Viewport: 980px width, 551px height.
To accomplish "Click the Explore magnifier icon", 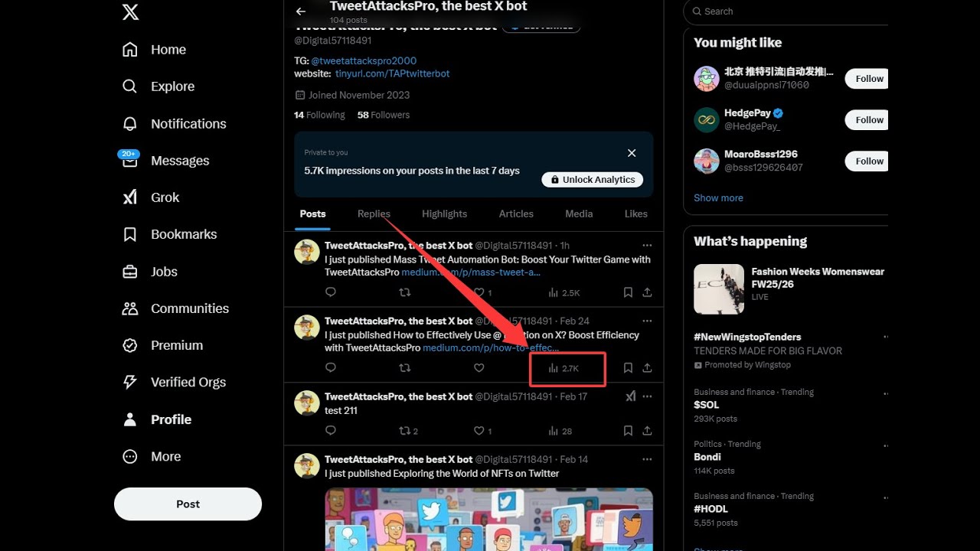I will click(x=130, y=86).
